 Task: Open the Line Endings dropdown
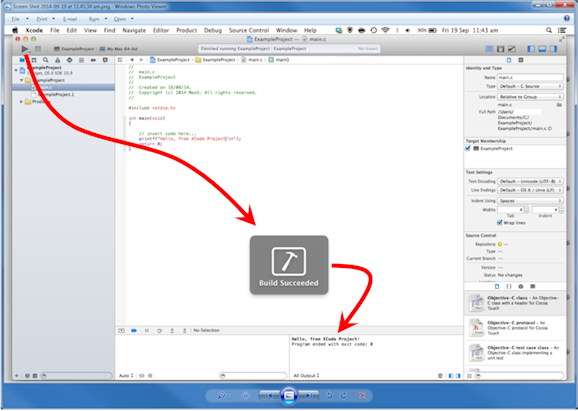[x=530, y=190]
